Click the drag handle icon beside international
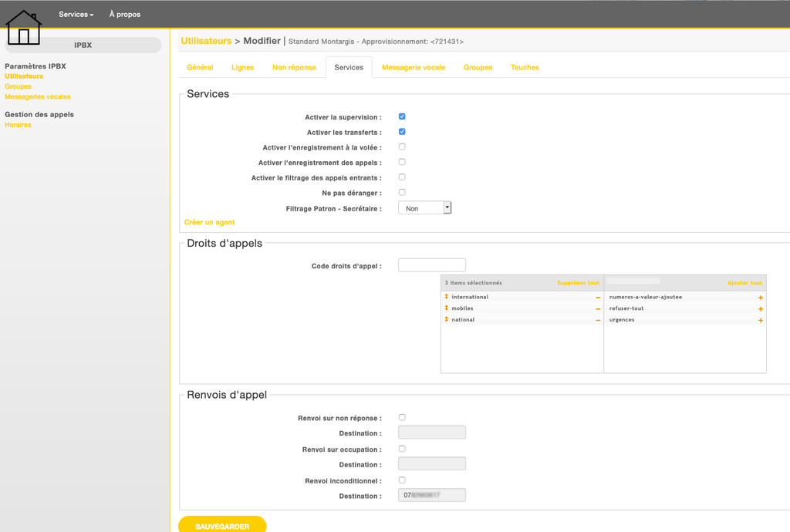Screen dimensions: 790x532 click(446, 297)
